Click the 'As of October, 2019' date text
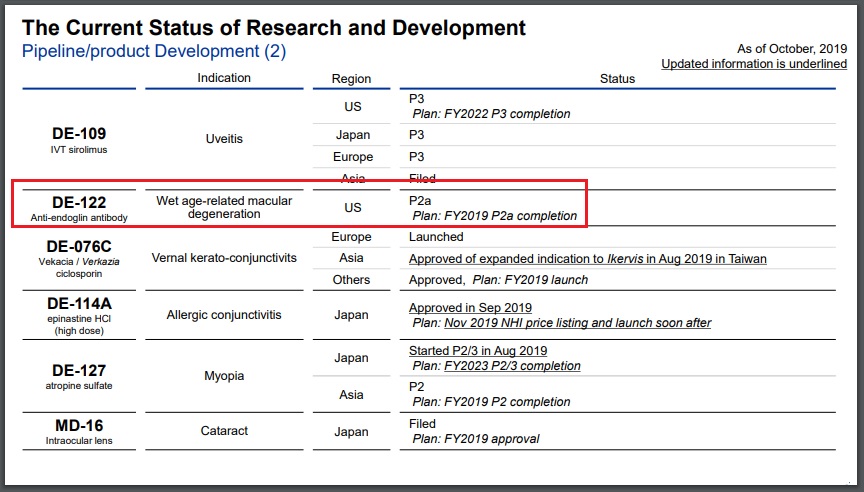Screen dimensions: 864x492 tap(791, 48)
